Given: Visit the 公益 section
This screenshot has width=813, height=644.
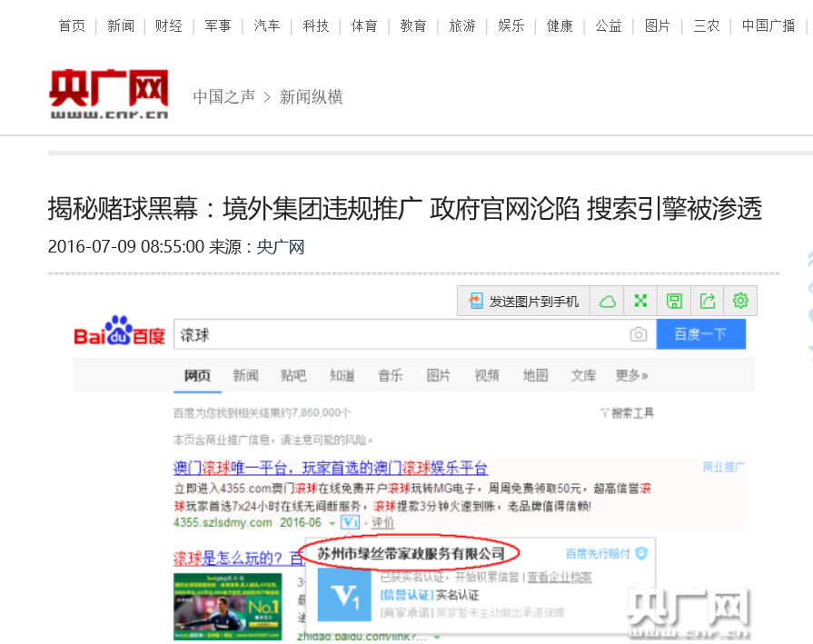Looking at the screenshot, I should click(x=609, y=26).
